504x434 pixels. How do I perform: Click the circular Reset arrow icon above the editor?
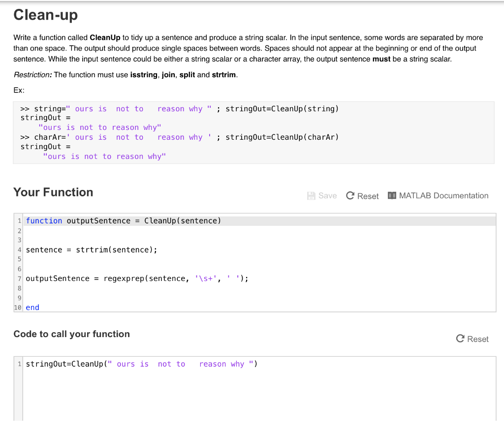[x=349, y=195]
